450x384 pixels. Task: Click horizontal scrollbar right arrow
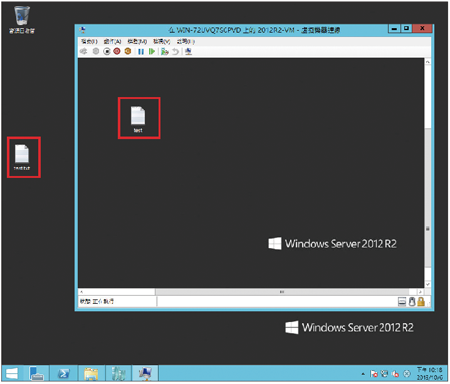tap(421, 292)
